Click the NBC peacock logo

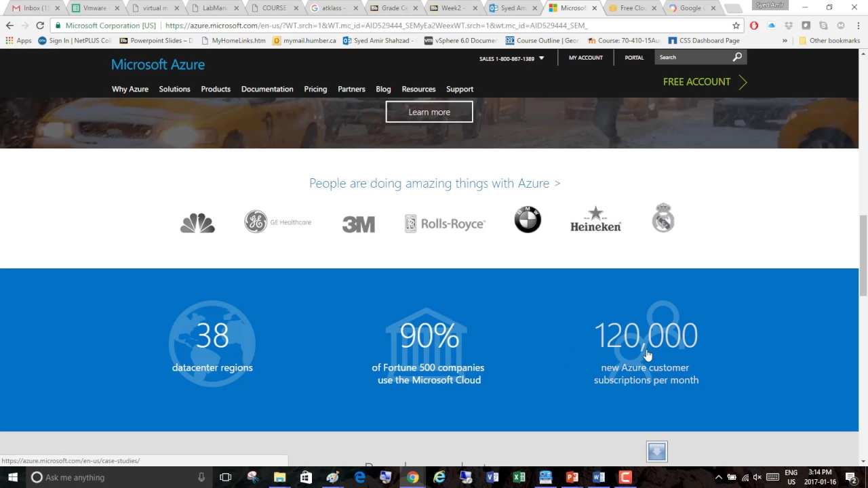pos(197,223)
